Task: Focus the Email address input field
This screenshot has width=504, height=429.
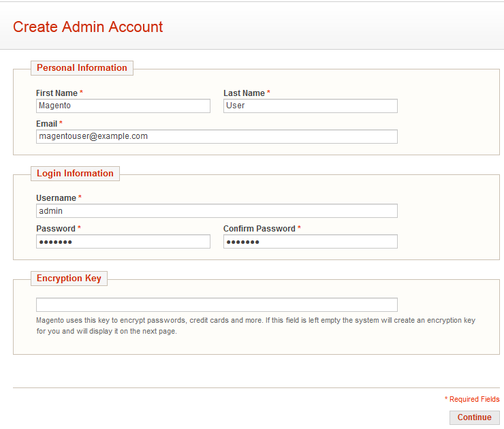Action: tap(217, 137)
